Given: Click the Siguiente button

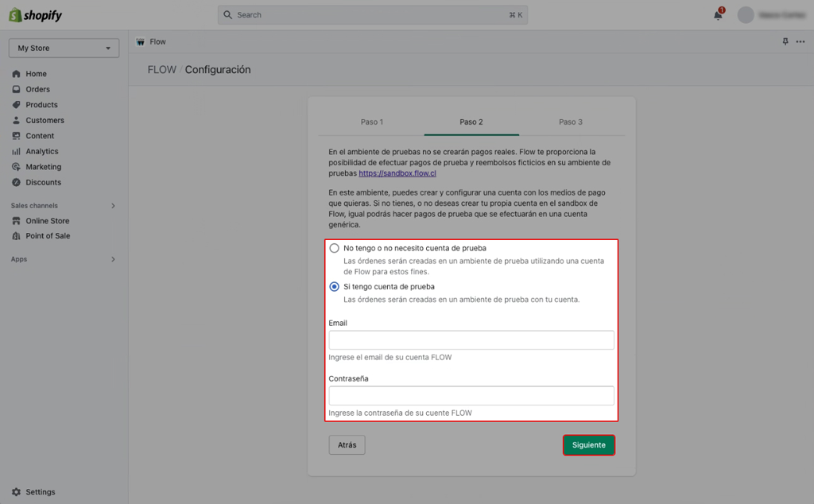Looking at the screenshot, I should (x=589, y=445).
